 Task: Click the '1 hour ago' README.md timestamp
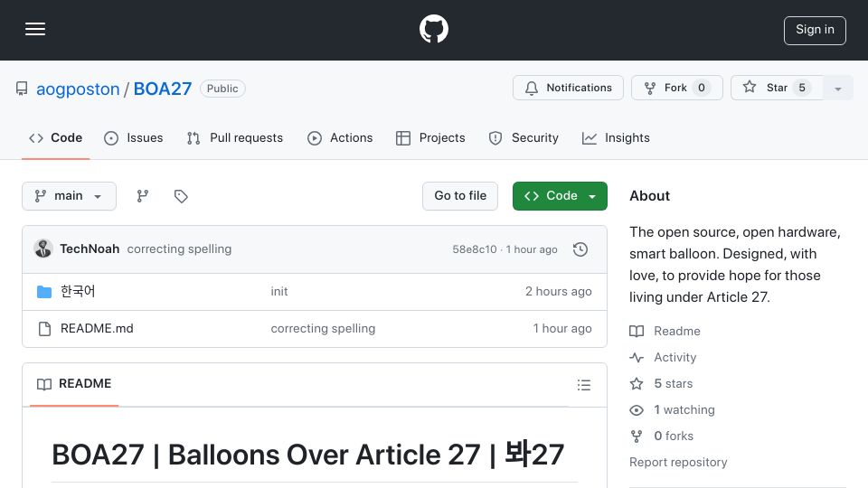(x=562, y=329)
